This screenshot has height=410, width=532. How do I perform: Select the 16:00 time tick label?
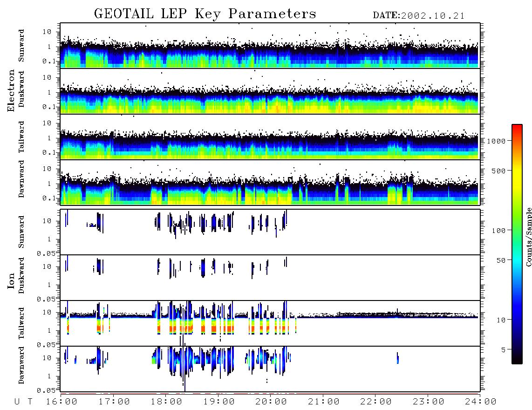61,402
